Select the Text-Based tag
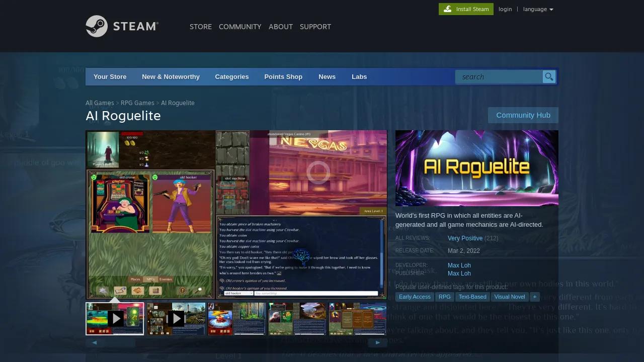 [x=472, y=297]
